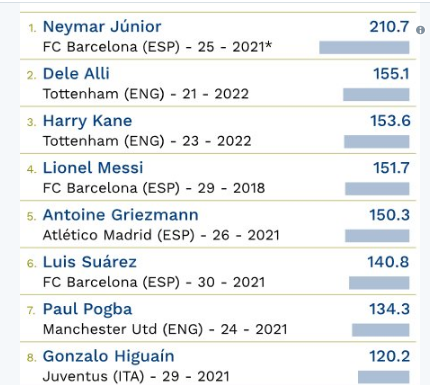The image size is (430, 385).
Task: Click Harry Kane's value 153.6
Action: click(x=390, y=121)
